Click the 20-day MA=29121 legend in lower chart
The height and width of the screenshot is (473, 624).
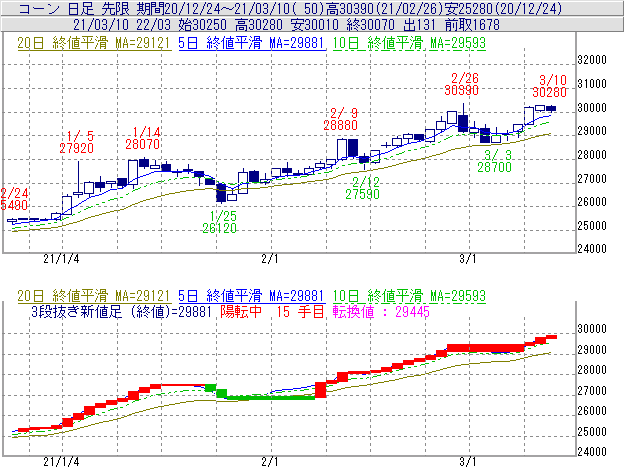pos(94,296)
